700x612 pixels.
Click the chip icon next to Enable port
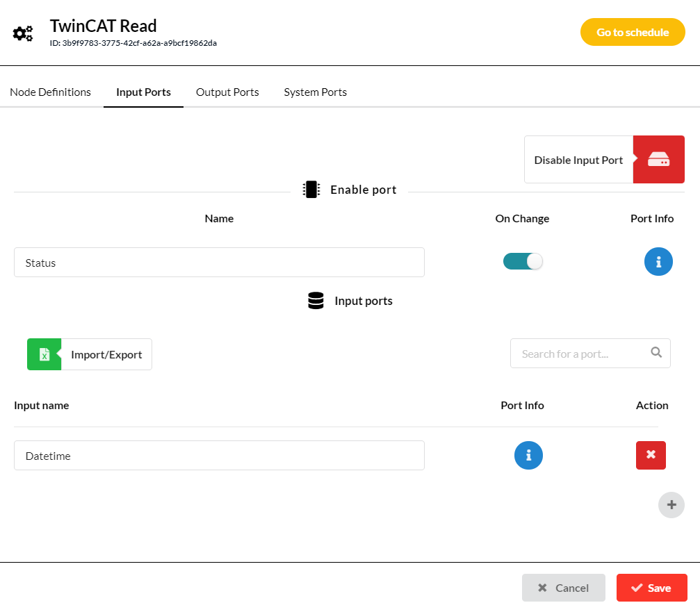(x=311, y=190)
